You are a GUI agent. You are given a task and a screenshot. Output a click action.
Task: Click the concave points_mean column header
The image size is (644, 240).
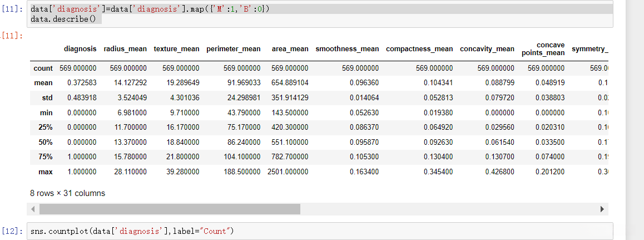[x=543, y=49]
